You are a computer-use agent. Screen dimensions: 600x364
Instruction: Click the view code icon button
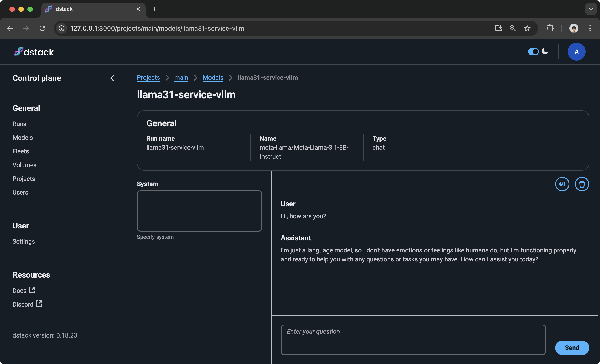[x=562, y=184]
